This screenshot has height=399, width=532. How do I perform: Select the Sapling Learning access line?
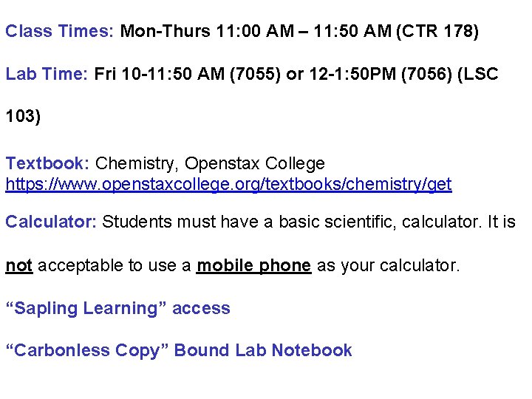point(118,309)
